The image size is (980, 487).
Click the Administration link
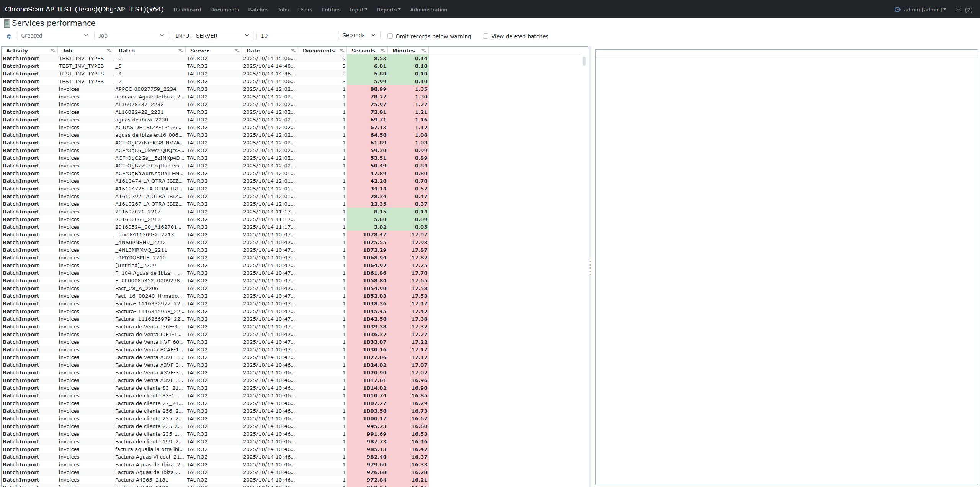(x=428, y=10)
